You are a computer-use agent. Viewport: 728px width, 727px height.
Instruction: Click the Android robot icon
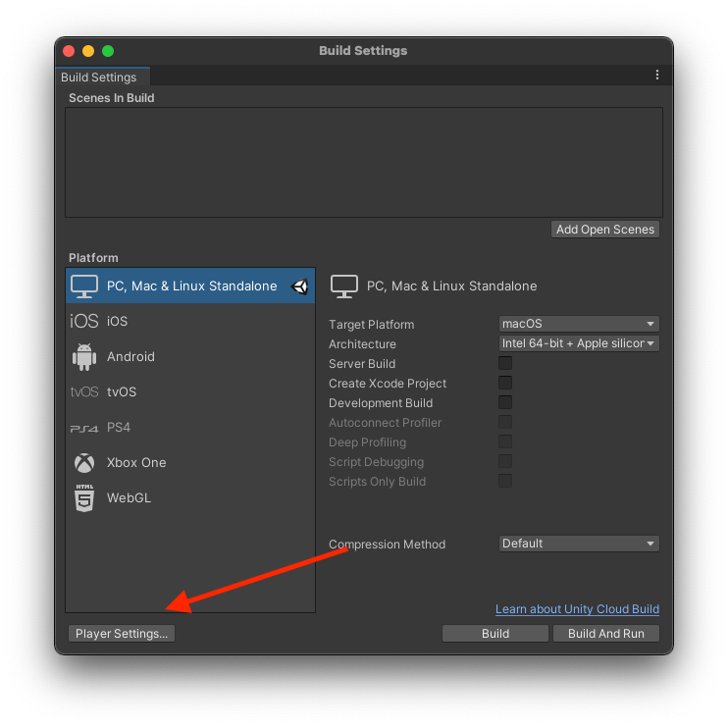point(84,357)
